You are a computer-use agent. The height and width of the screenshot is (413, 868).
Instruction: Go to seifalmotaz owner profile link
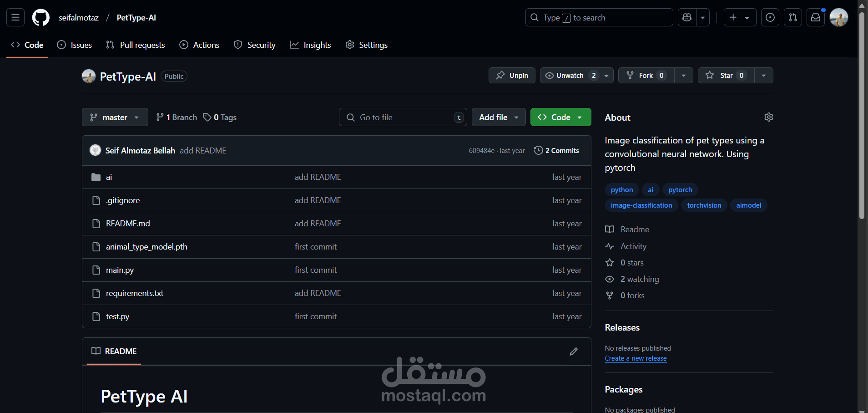coord(79,17)
